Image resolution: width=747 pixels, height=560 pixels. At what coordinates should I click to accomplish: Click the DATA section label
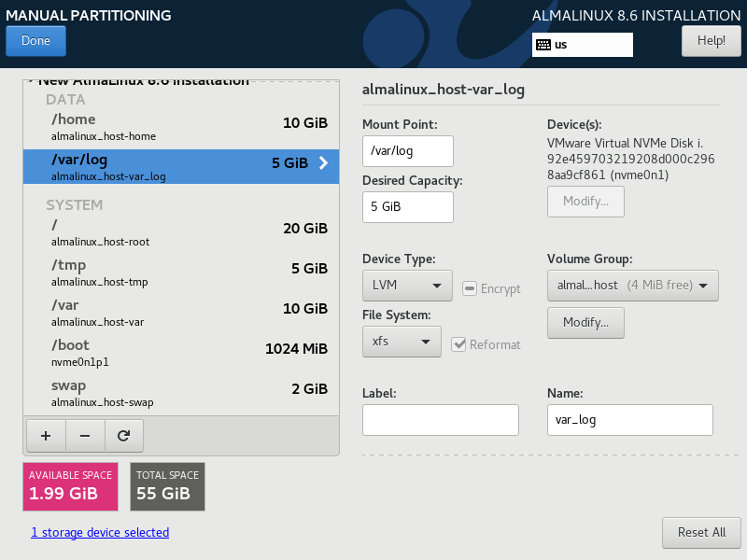coord(65,100)
